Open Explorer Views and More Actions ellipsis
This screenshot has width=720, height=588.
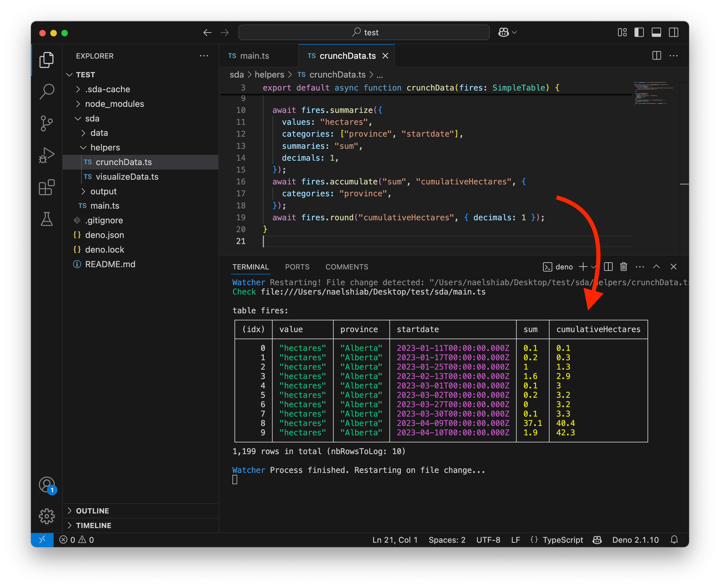click(x=204, y=55)
